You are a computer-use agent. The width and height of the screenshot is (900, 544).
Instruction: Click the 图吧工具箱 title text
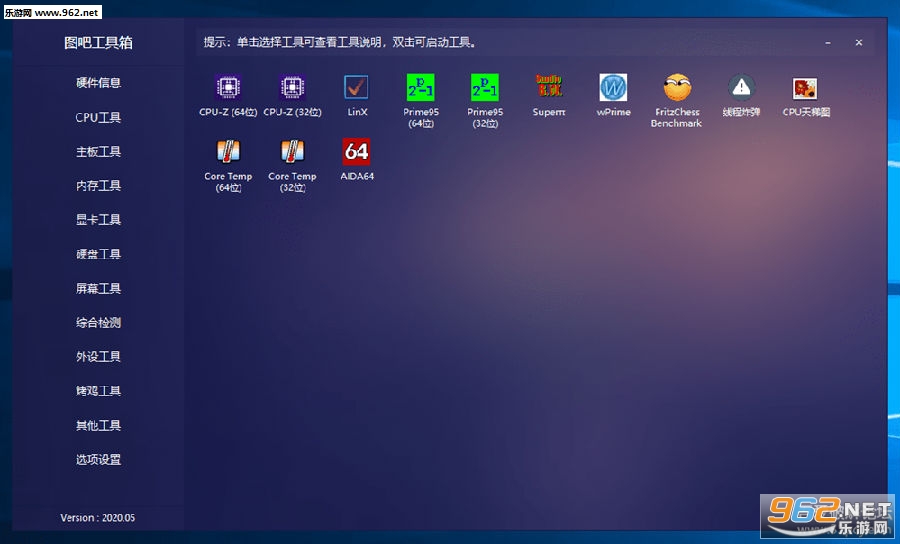[x=98, y=42]
